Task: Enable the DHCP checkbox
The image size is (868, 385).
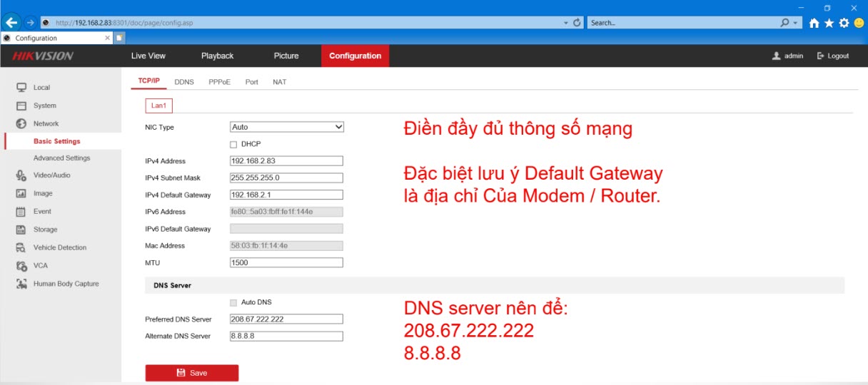Action: click(233, 144)
